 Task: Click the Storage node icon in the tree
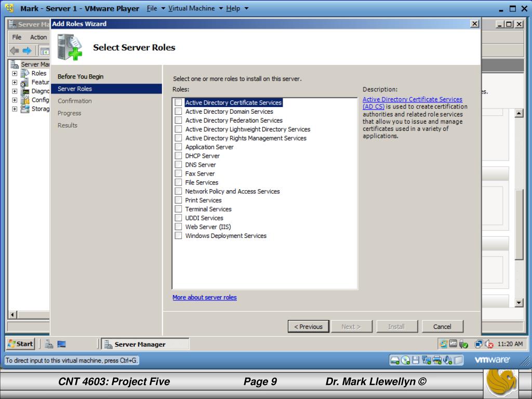(25, 109)
